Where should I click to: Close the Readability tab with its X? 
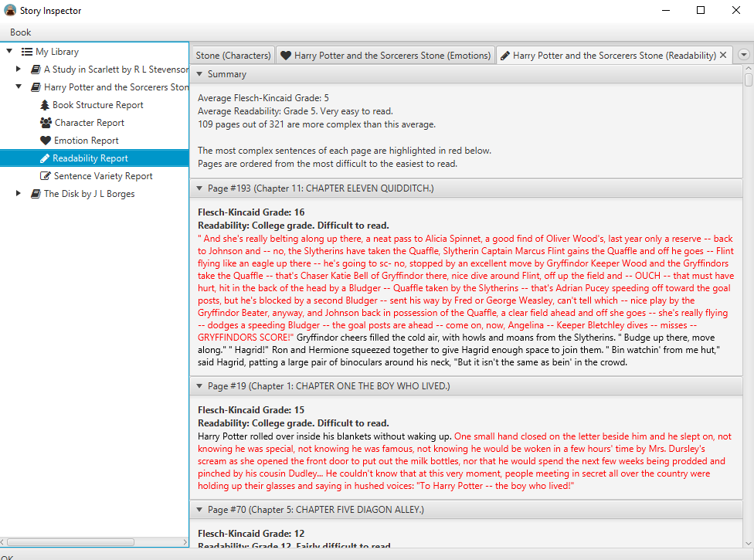723,56
